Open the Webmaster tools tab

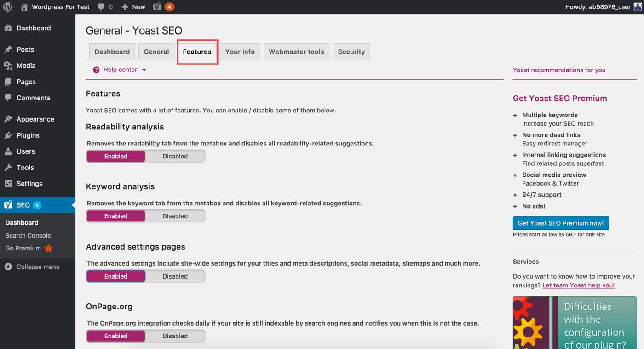coord(296,52)
